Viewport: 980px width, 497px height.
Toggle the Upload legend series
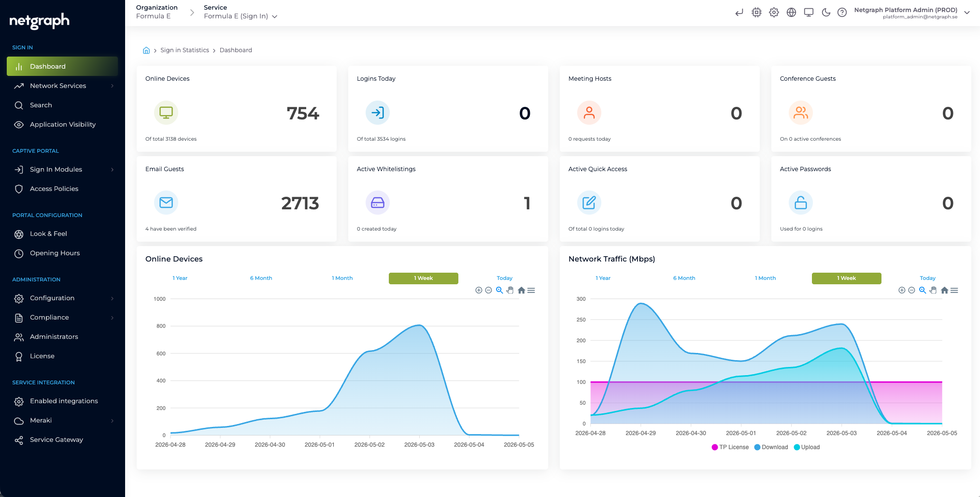807,447
